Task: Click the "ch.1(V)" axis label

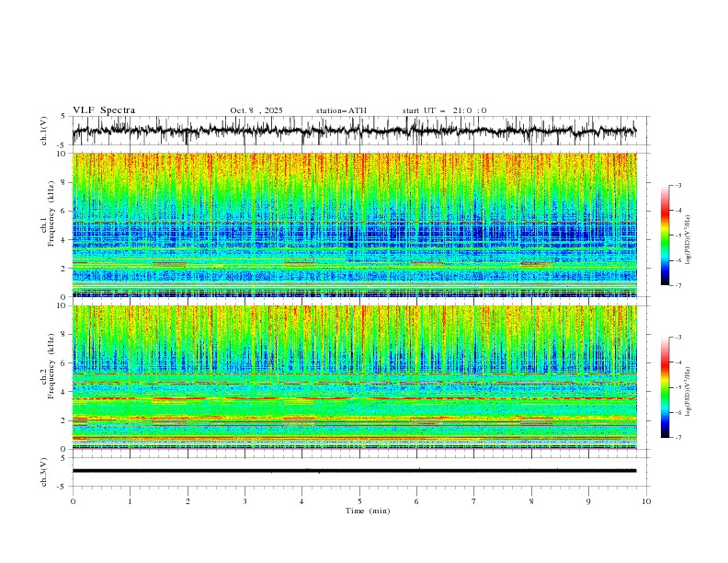Action: [44, 131]
